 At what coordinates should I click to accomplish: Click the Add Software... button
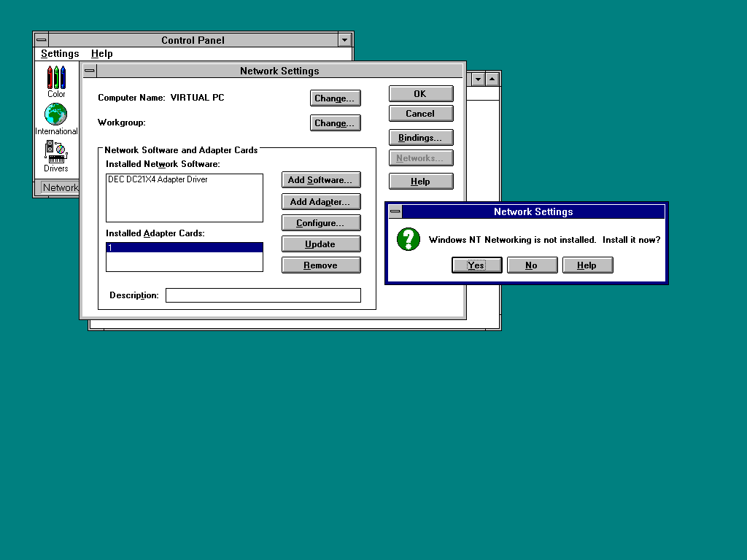point(321,180)
